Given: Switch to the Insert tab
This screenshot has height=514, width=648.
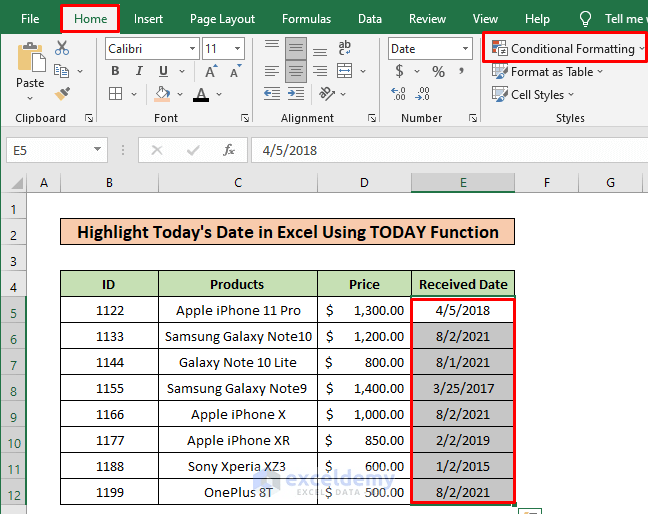Looking at the screenshot, I should coord(148,19).
